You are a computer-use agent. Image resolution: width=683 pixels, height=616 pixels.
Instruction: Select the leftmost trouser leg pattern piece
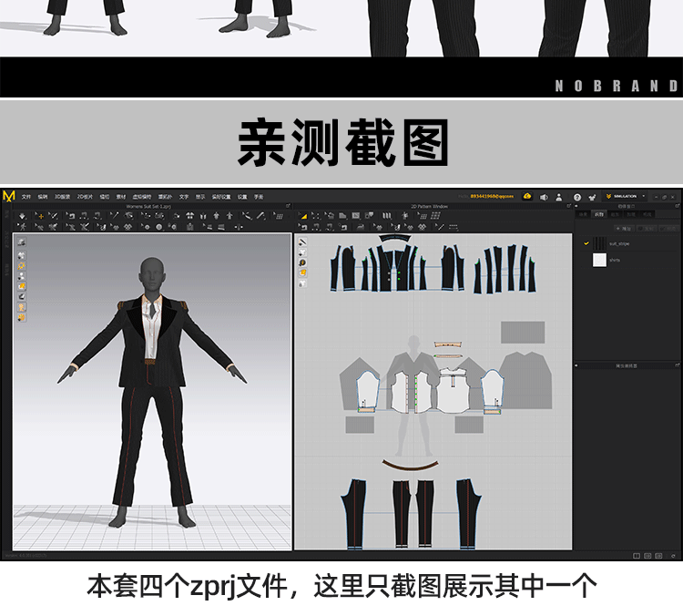click(x=354, y=514)
